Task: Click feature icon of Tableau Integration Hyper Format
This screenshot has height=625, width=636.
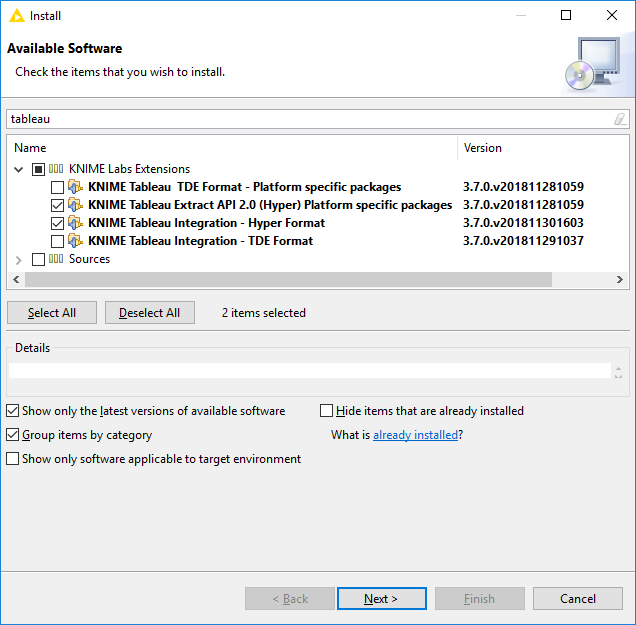Action: [x=75, y=223]
